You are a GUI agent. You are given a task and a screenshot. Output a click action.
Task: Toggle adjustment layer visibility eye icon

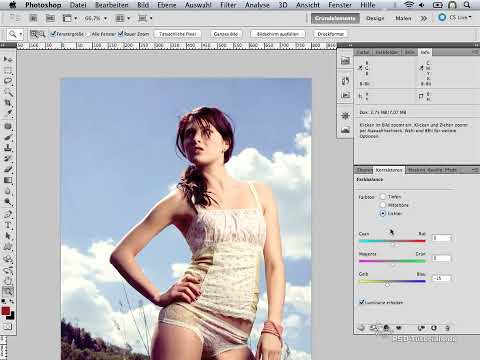tap(399, 328)
